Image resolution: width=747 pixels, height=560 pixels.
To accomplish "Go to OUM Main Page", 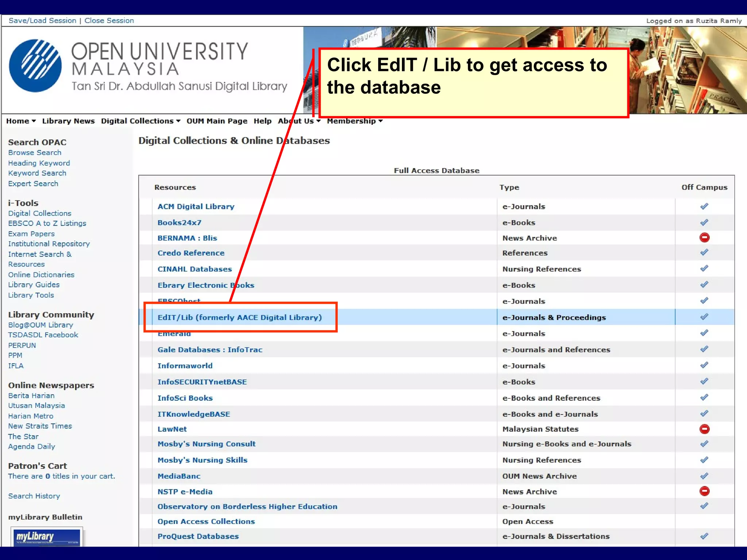I will point(217,121).
